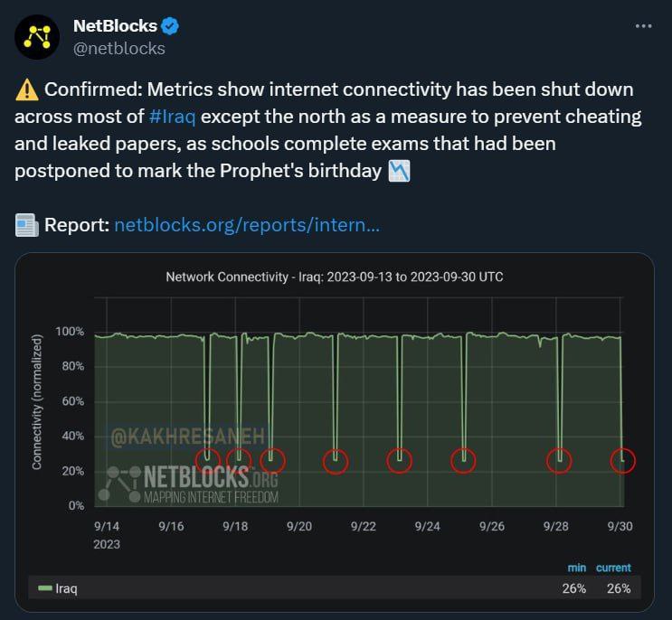Click the yellow warning emoji before Confirmed
The height and width of the screenshot is (620, 672).
tap(26, 90)
